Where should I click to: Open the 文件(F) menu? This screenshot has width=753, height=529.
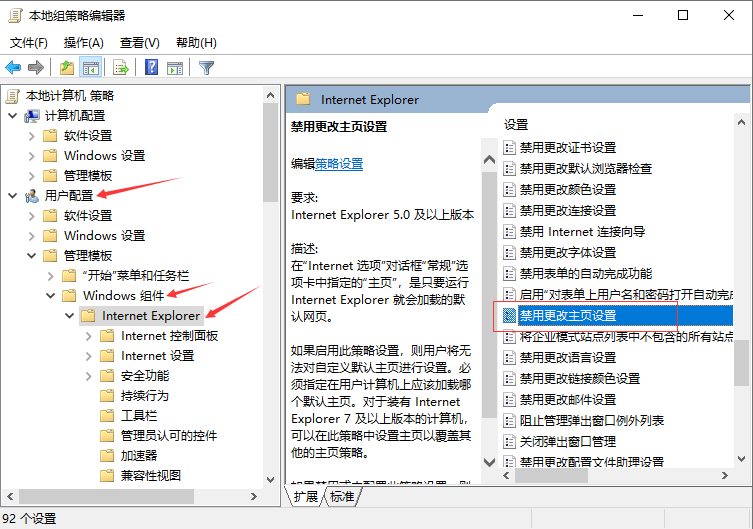[29, 43]
